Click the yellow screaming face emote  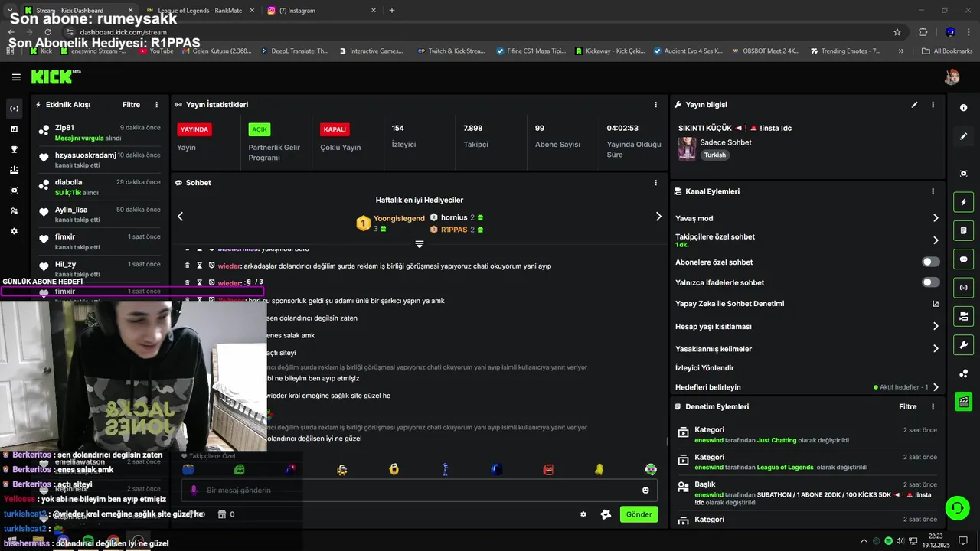[394, 470]
